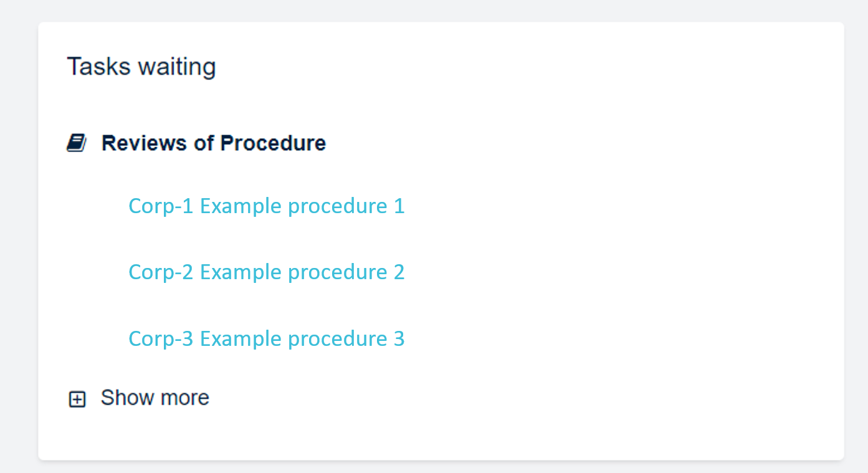Go to the Corp-2 procedure review task

[x=266, y=272]
